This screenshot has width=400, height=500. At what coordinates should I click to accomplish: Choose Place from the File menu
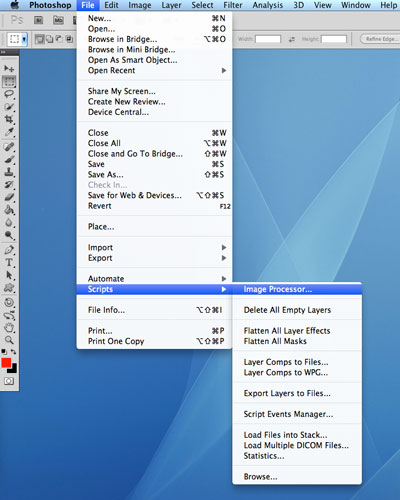[154, 227]
